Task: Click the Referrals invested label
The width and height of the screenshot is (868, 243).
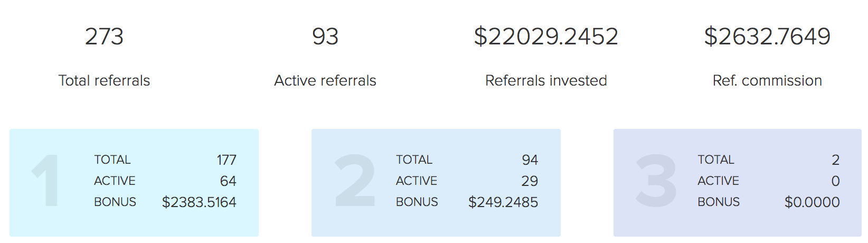Action: 546,80
